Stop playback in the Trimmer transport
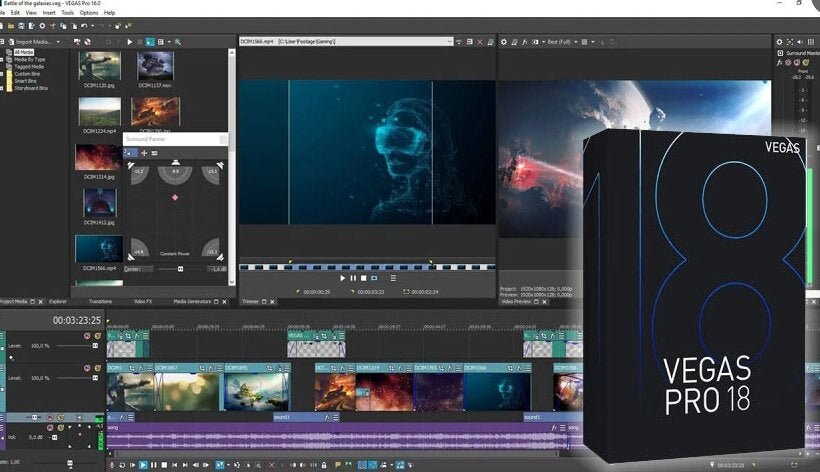 [363, 279]
